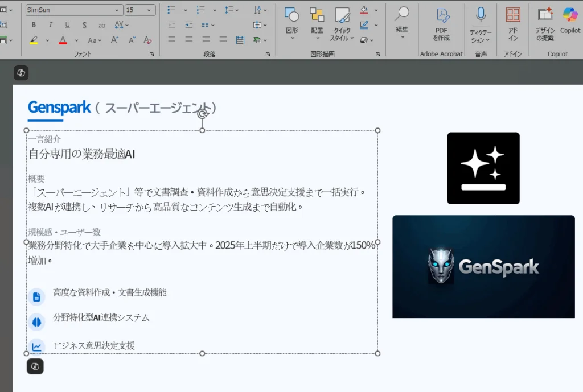Launch Copilot from ribbon
The width and height of the screenshot is (583, 392).
570,20
